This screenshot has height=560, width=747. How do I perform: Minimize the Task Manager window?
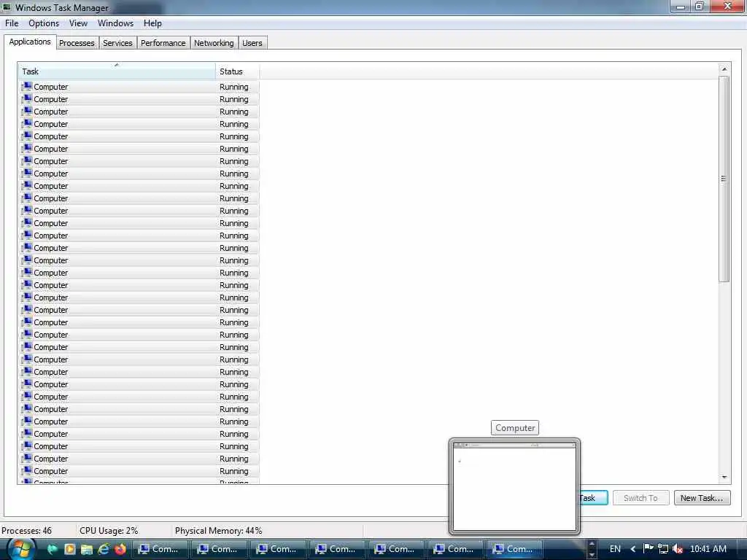[681, 7]
